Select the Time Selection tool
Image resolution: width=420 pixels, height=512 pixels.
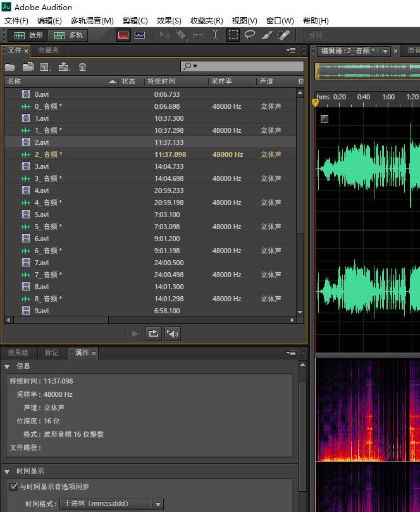click(215, 35)
